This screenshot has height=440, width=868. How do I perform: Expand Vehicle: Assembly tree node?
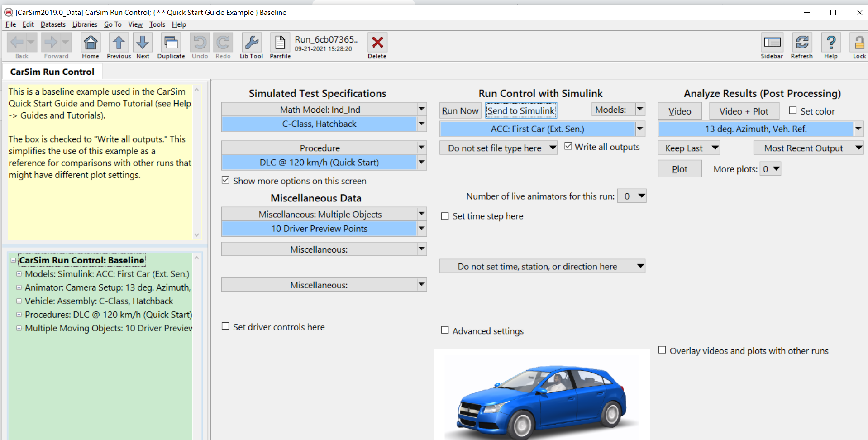19,301
